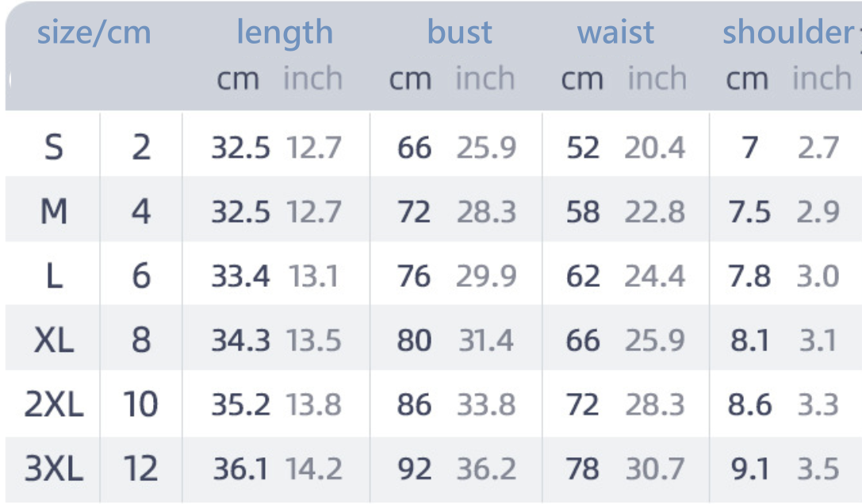This screenshot has width=862, height=504.
Task: Select the 2XL size row label
Action: (x=54, y=404)
